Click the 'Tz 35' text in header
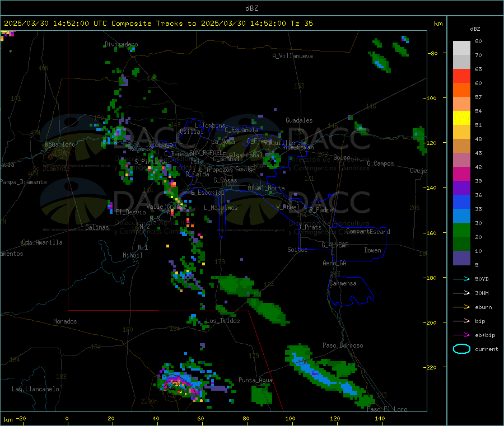Screen dimensions: 504x426 pos(301,24)
